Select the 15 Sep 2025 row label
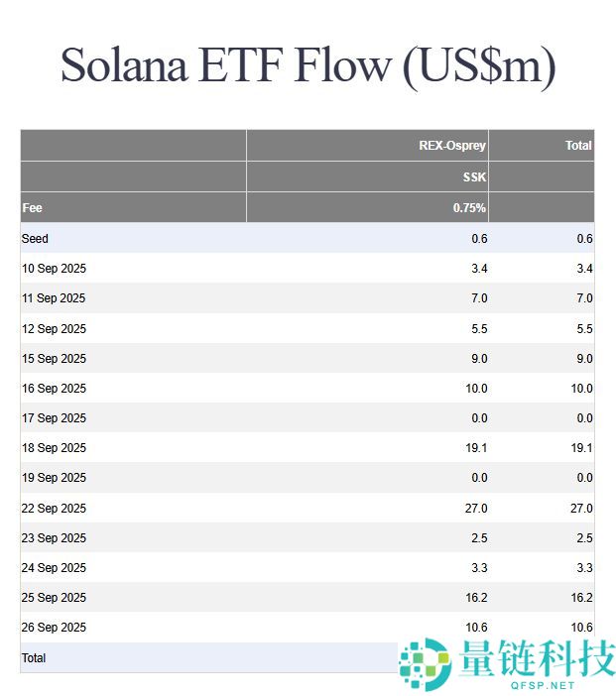The width and height of the screenshot is (616, 696). click(x=54, y=359)
